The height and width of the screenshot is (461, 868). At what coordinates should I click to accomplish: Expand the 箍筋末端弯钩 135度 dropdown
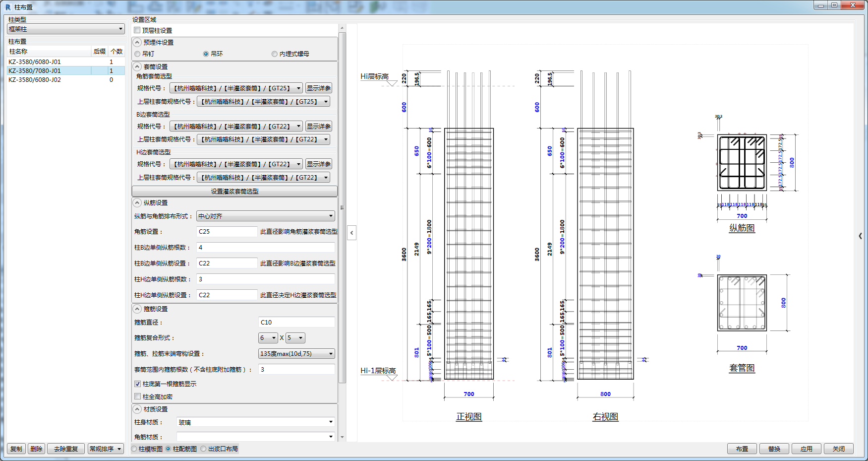(296, 354)
